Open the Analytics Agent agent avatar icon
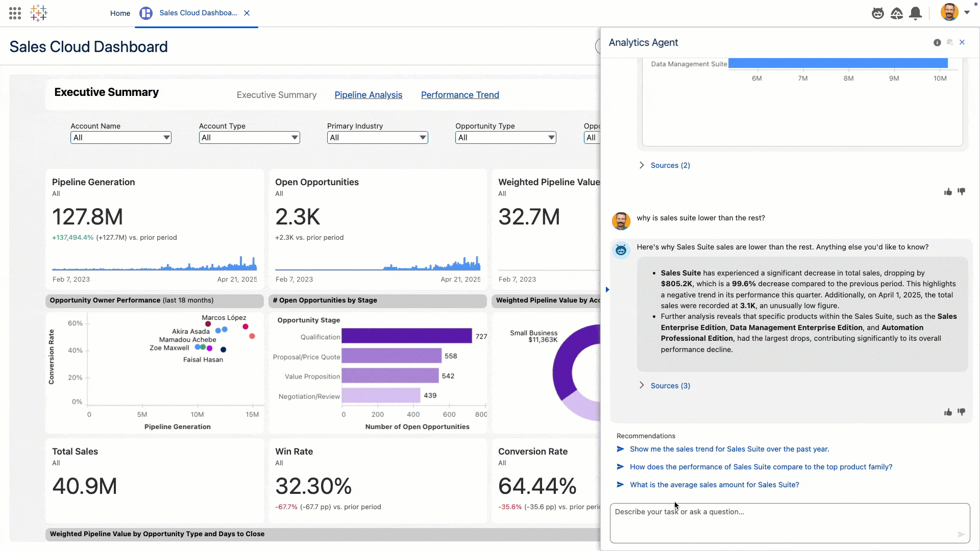980x551 pixels. pos(621,250)
